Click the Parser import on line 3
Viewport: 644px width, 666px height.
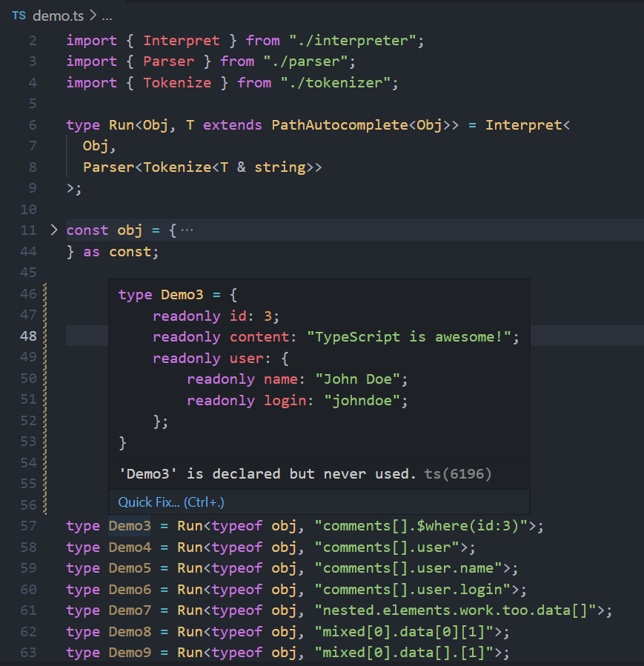(x=168, y=61)
